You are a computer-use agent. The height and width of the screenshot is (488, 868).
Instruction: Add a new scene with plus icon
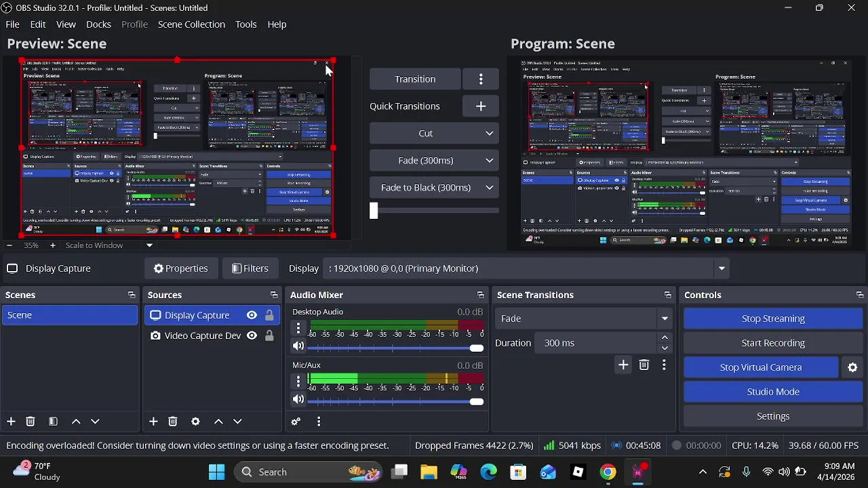(11, 422)
